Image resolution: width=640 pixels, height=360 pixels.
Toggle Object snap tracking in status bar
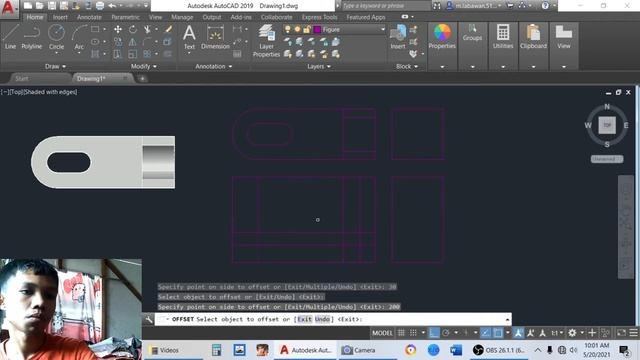point(485,333)
